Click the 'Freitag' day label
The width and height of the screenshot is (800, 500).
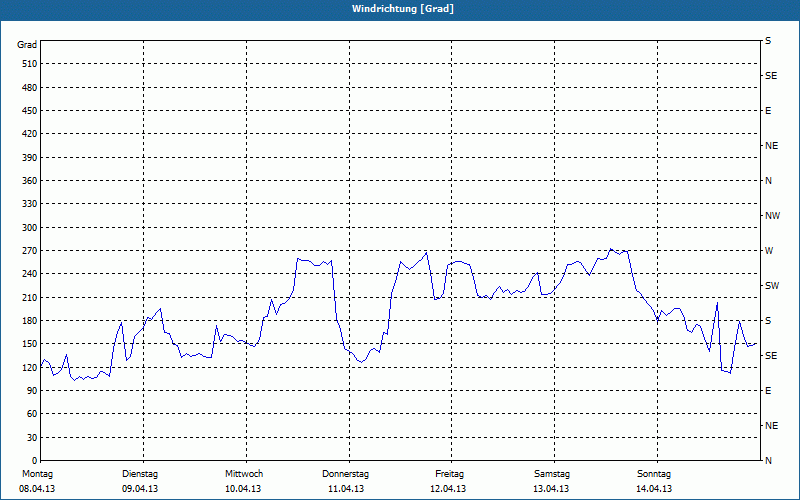[449, 474]
